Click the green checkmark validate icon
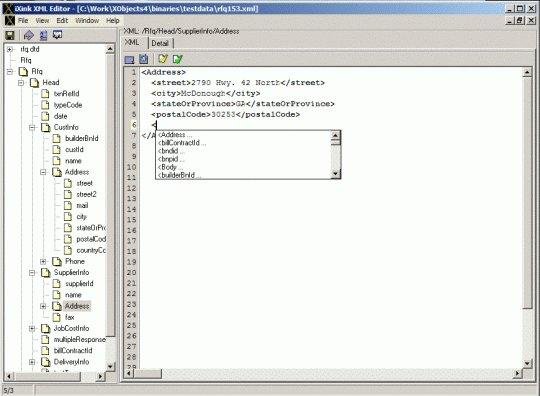540x396 pixels. pos(178,59)
